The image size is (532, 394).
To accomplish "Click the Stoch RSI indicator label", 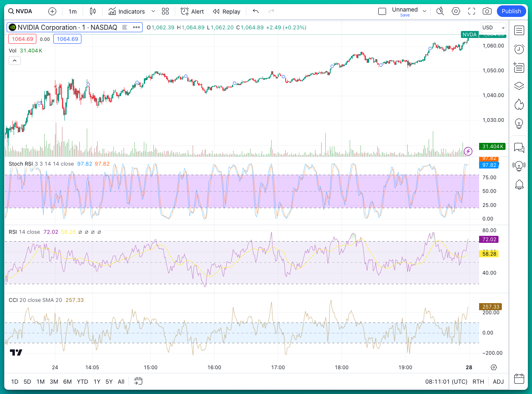I will [21, 164].
